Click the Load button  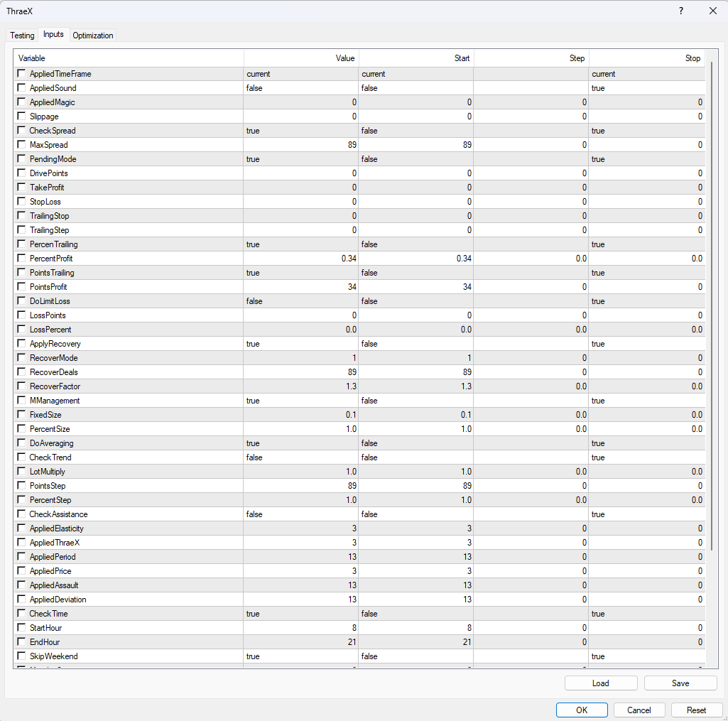pyautogui.click(x=600, y=683)
